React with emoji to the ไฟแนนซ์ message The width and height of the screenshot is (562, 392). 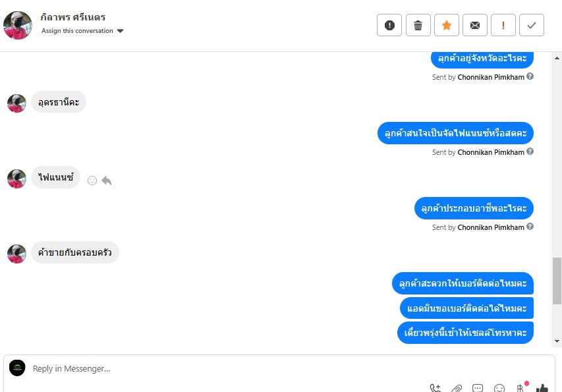pyautogui.click(x=92, y=181)
